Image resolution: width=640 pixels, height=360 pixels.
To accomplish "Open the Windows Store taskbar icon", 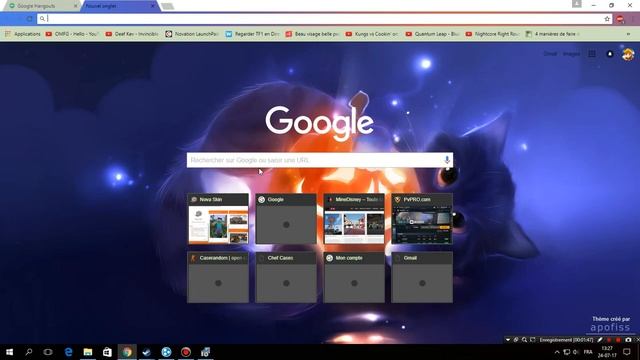I will tap(107, 352).
